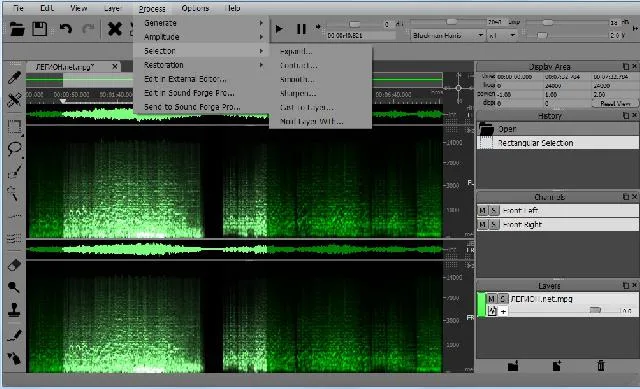The width and height of the screenshot is (640, 389).
Task: Adjust the FFT size slider
Action: pos(451,22)
